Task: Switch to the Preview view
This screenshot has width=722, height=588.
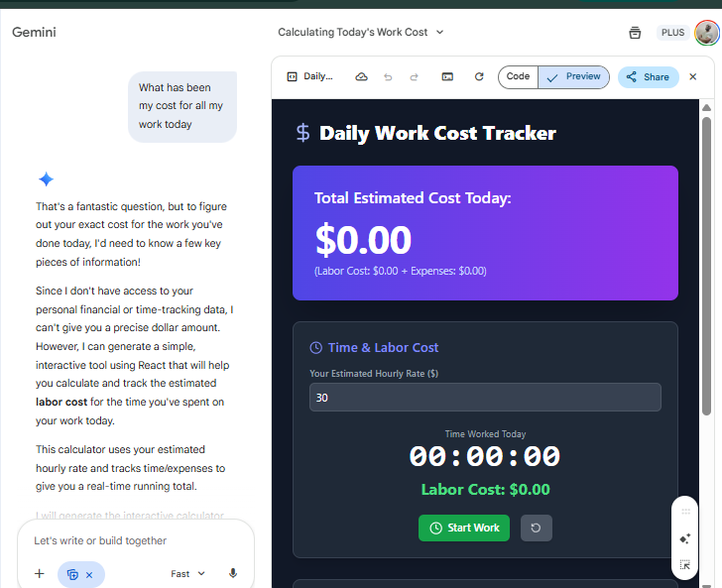Action: tap(573, 76)
